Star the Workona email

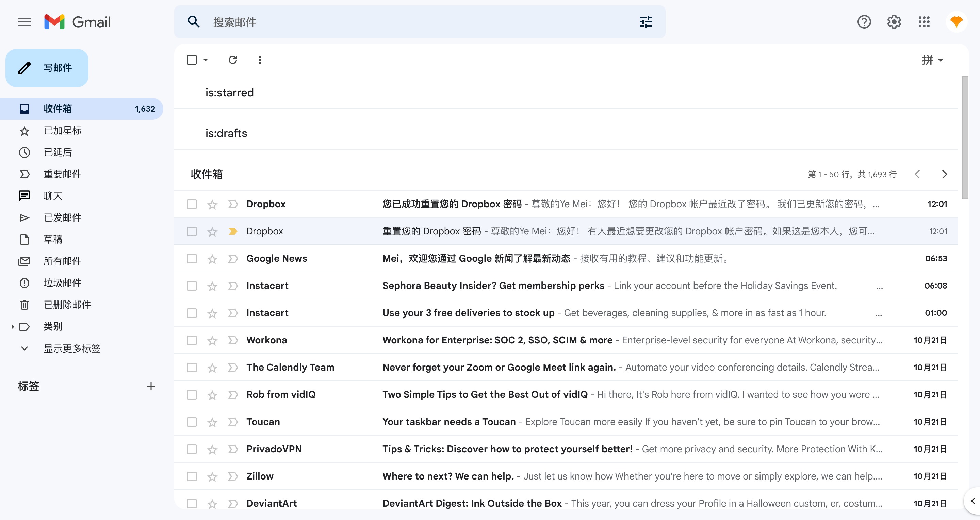(212, 341)
